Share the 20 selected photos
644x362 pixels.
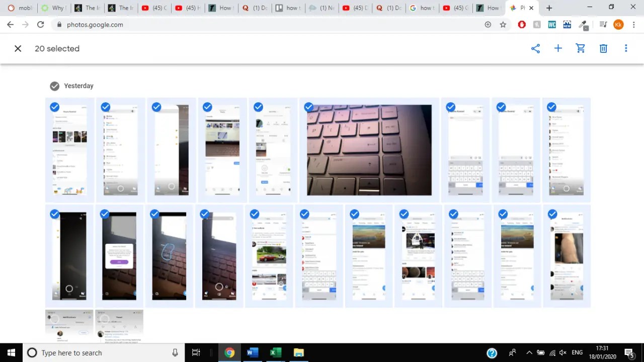click(535, 48)
